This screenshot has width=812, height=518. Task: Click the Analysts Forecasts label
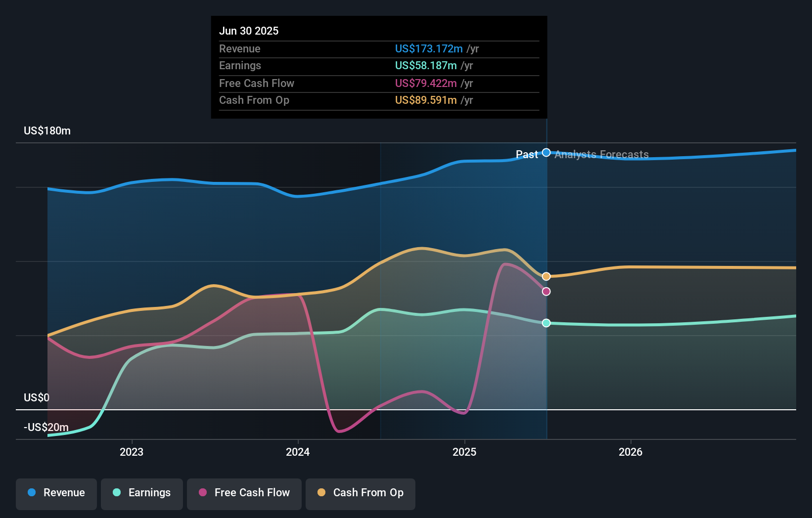(601, 155)
